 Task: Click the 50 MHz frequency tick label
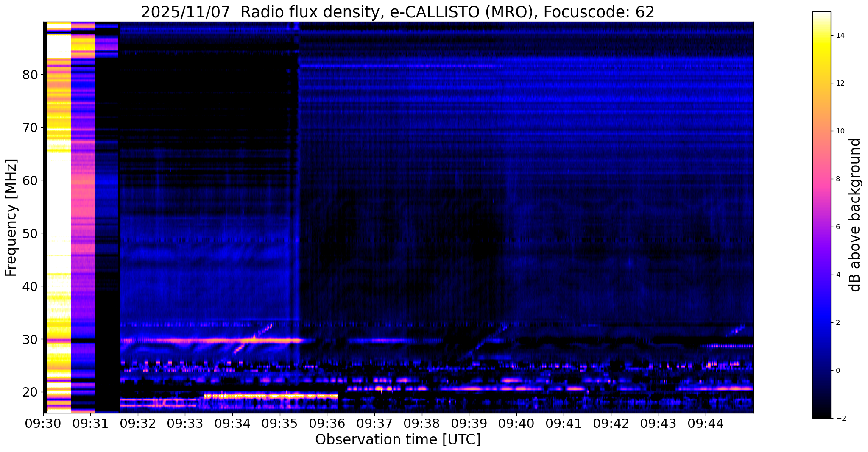(30, 233)
